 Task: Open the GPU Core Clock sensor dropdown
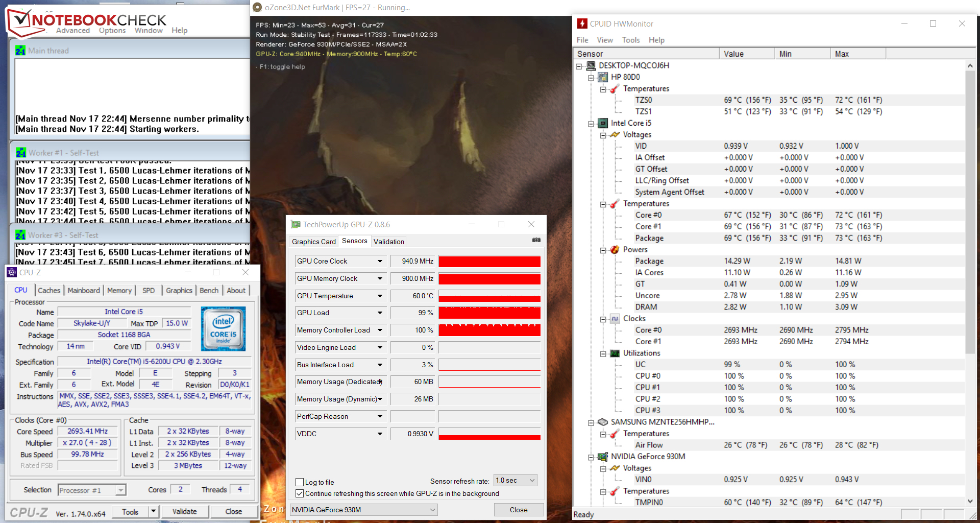[x=380, y=261]
